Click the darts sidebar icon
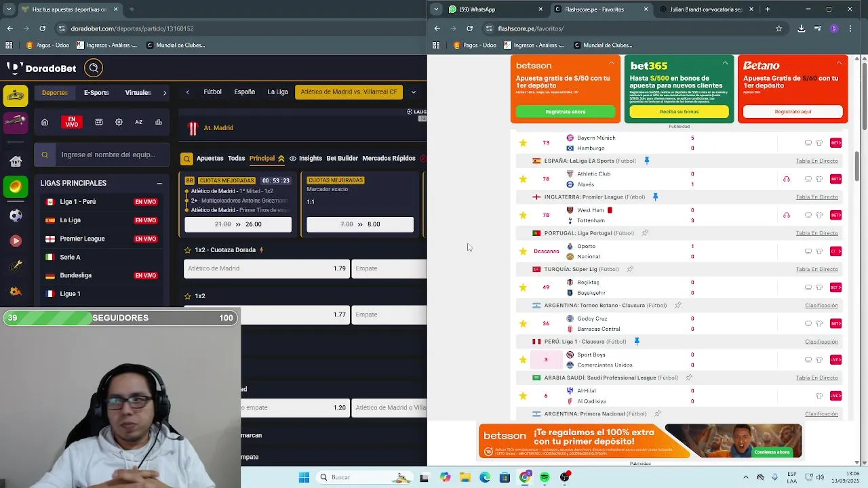The image size is (868, 488). coord(16,266)
